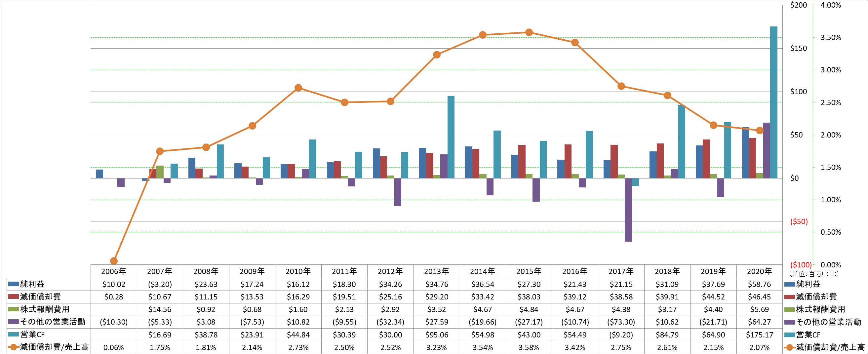Click the 純利益 blue swatch in data table header
This screenshot has height=354, width=868.
click(14, 284)
